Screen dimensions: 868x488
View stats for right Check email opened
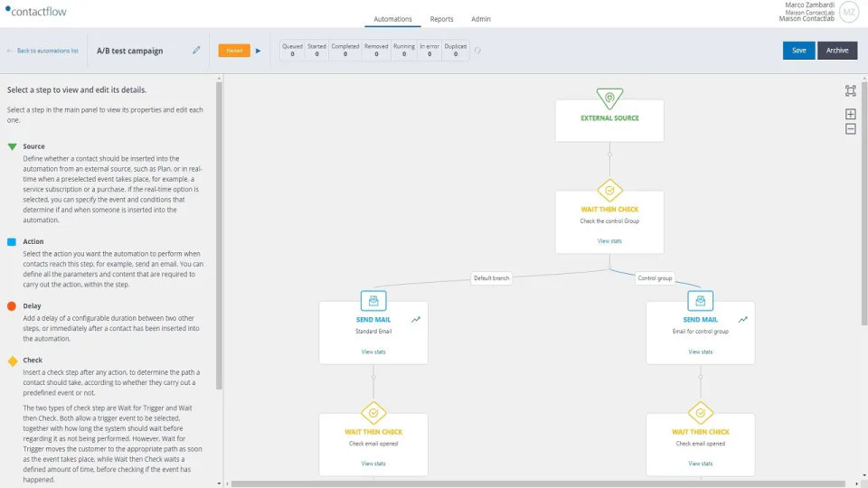[x=700, y=464]
